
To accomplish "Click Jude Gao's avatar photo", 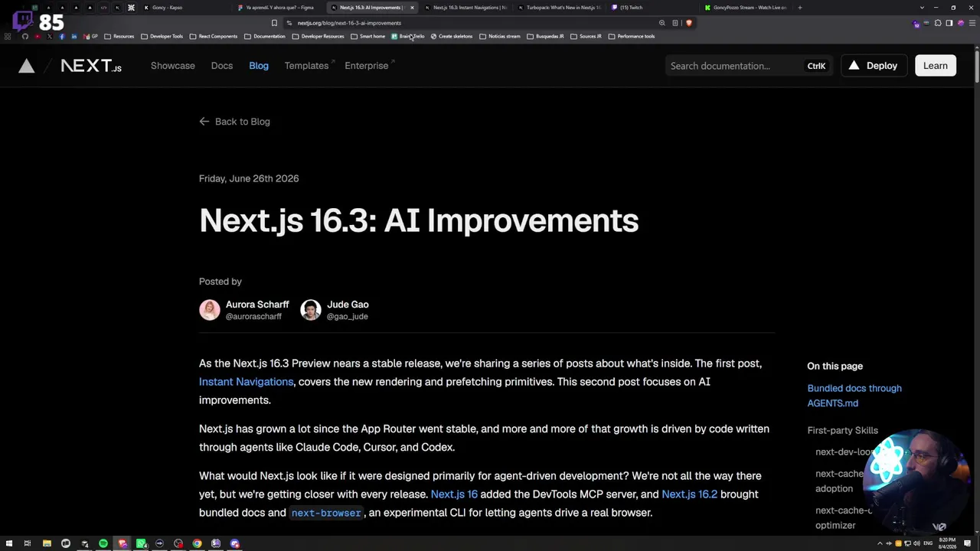I will 311,310.
